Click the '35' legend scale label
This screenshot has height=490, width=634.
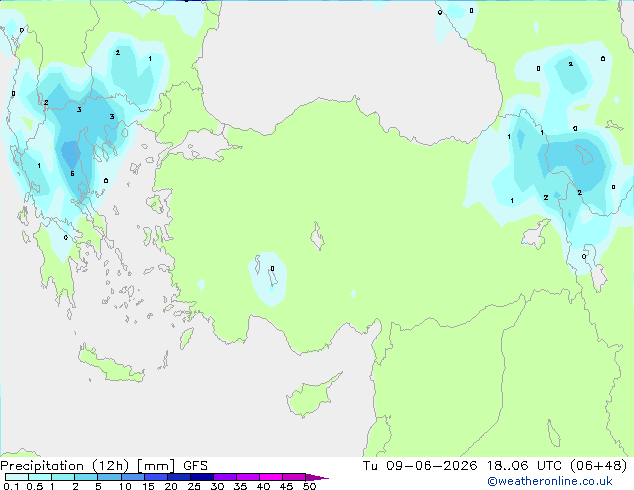pos(240,486)
